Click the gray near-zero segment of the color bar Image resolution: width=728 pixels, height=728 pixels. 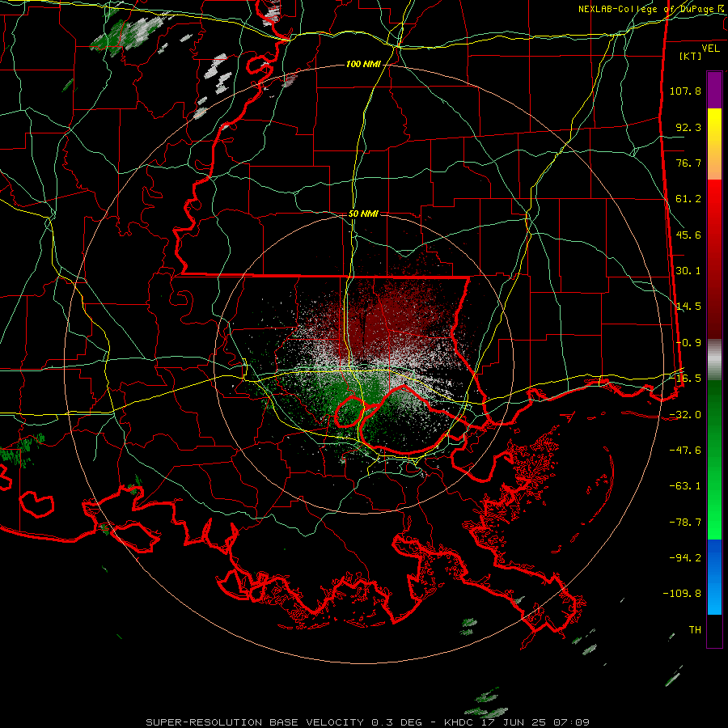tap(714, 360)
